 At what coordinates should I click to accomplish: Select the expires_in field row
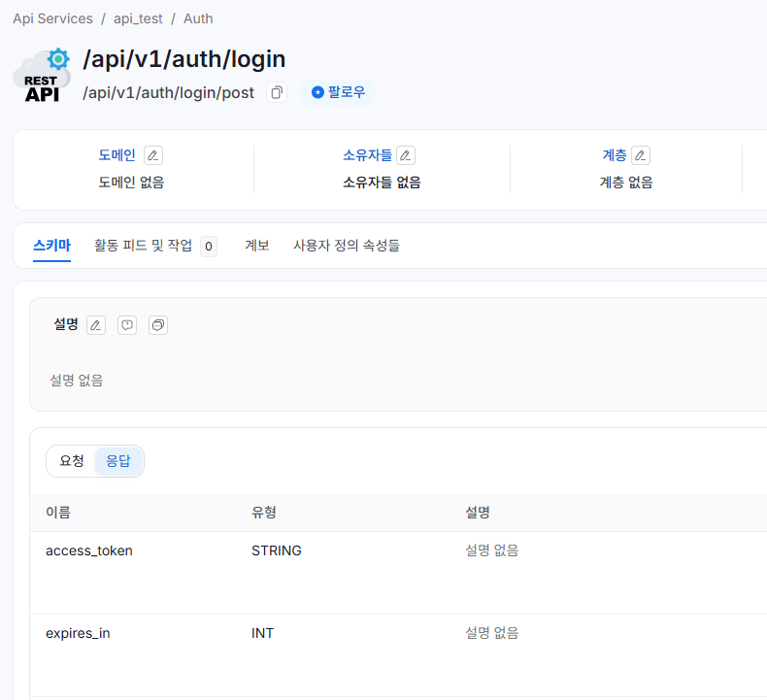78,633
